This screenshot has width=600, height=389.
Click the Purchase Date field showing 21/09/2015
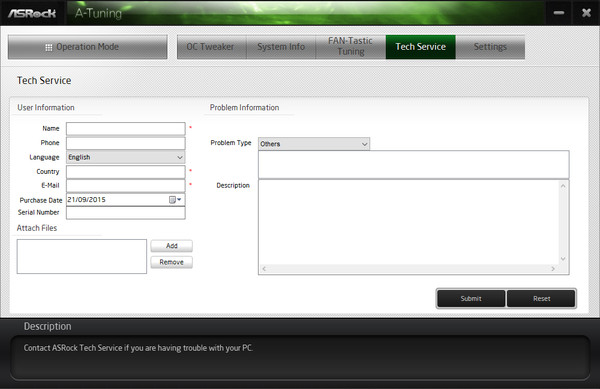pyautogui.click(x=126, y=199)
